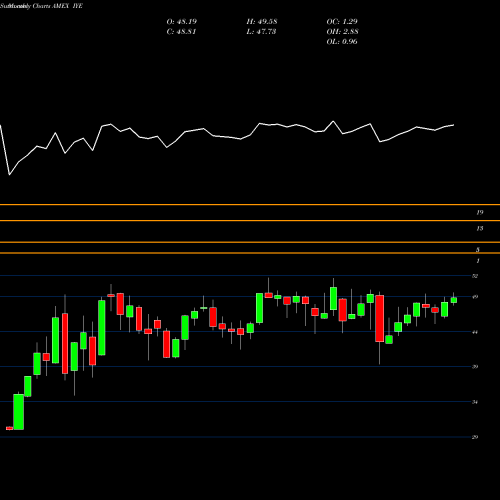Click the 13 indicator axis label

480,228
